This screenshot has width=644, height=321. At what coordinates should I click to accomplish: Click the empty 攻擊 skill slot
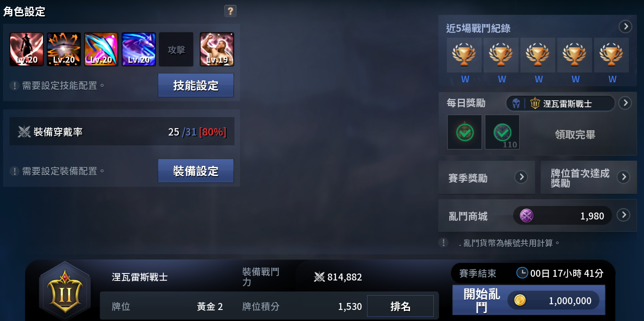176,50
